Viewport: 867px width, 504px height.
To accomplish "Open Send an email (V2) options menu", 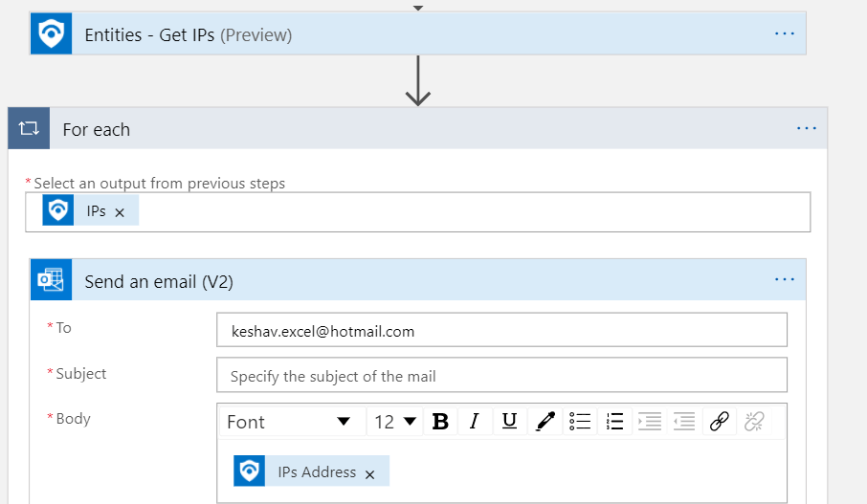I will 785,280.
